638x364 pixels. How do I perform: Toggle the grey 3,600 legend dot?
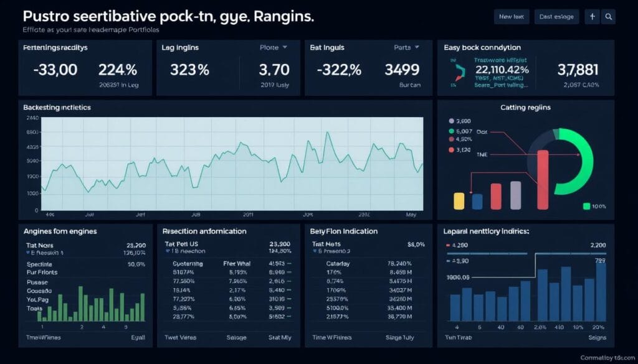coord(452,121)
